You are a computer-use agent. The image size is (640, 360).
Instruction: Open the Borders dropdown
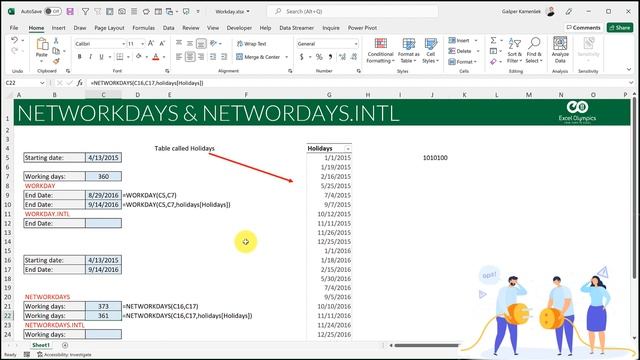tap(128, 57)
